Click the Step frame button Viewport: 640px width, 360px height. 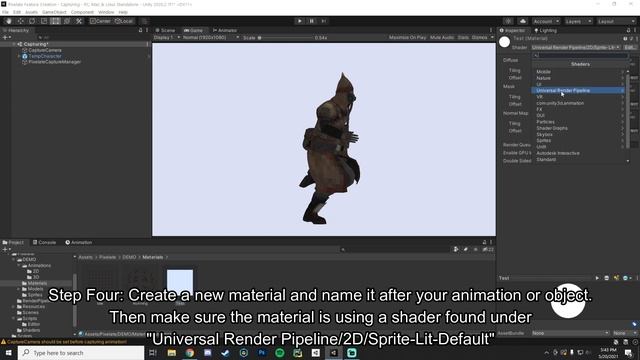(323, 21)
